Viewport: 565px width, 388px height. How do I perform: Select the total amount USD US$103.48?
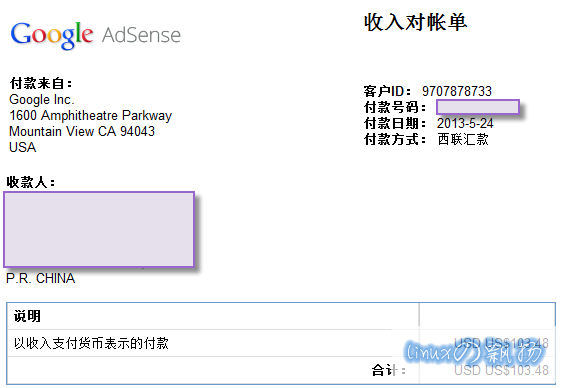tap(501, 370)
